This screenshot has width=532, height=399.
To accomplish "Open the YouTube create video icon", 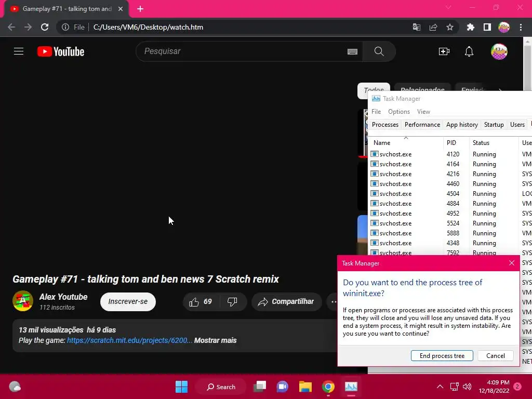I will tap(444, 51).
